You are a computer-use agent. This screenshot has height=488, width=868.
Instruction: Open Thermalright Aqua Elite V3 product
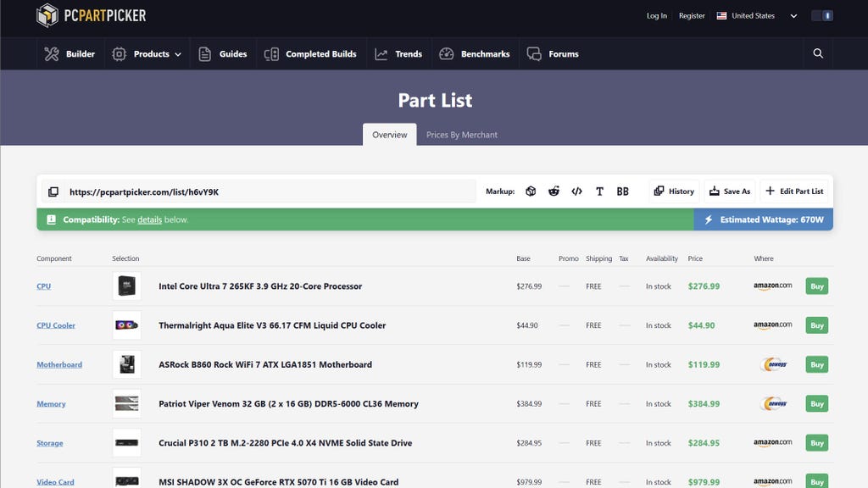tap(272, 325)
